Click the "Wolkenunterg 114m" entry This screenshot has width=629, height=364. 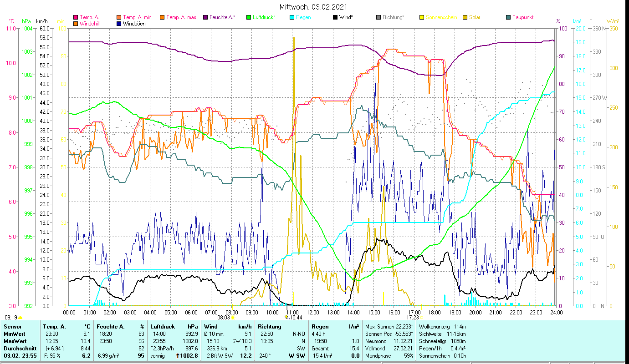tap(442, 326)
